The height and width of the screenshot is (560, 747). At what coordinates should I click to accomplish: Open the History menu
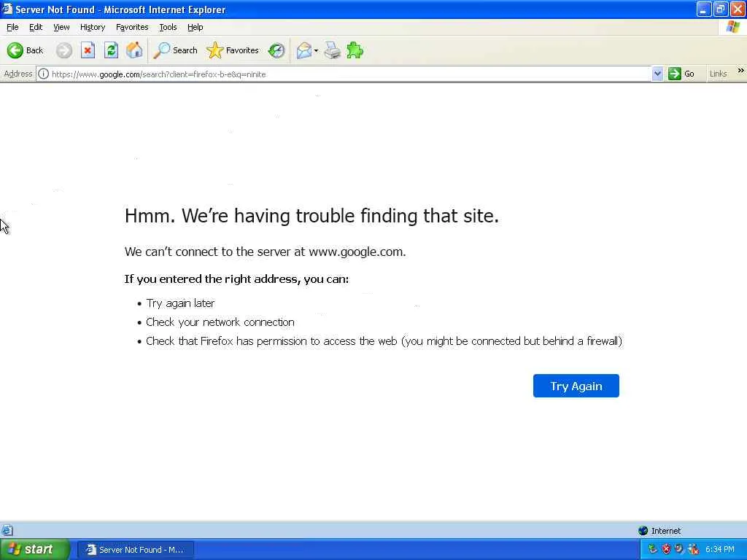click(93, 27)
